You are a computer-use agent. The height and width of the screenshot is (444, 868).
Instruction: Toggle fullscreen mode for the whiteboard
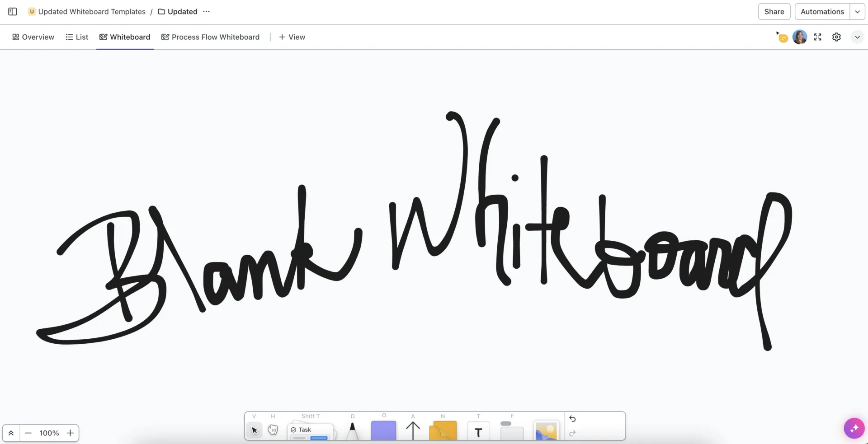(x=817, y=37)
